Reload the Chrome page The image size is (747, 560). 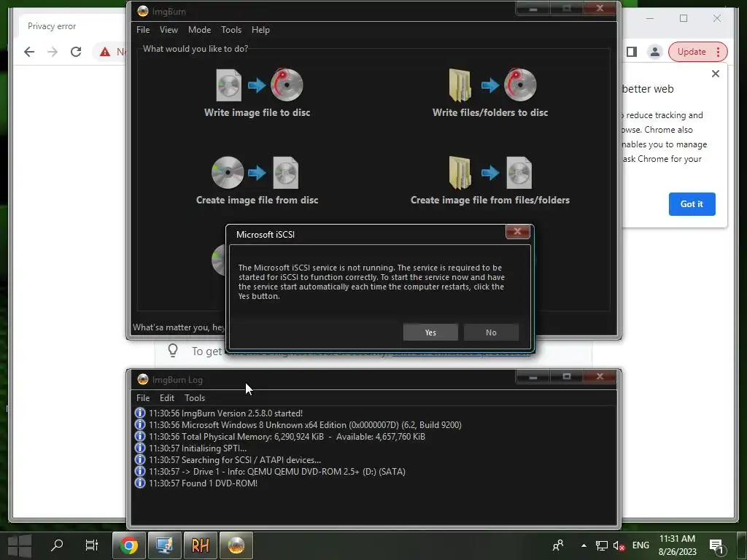pyautogui.click(x=76, y=52)
